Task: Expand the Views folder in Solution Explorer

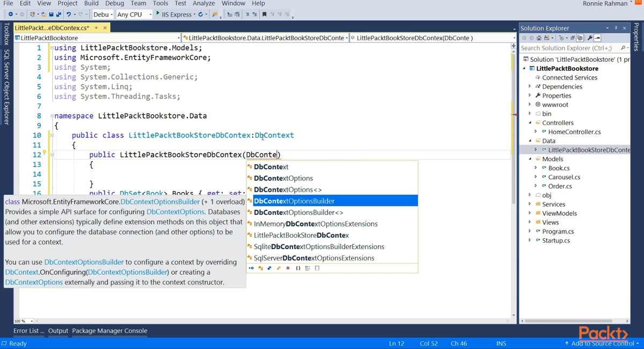Action: point(530,222)
